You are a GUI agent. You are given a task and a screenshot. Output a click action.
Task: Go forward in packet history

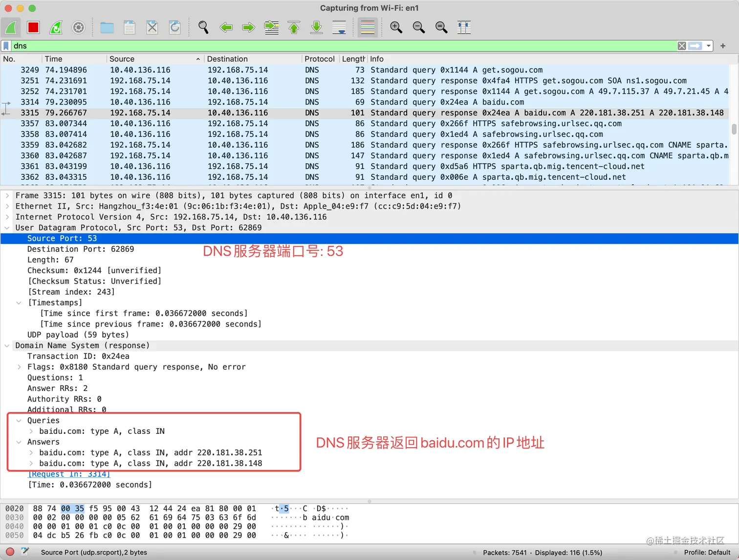[x=248, y=27]
